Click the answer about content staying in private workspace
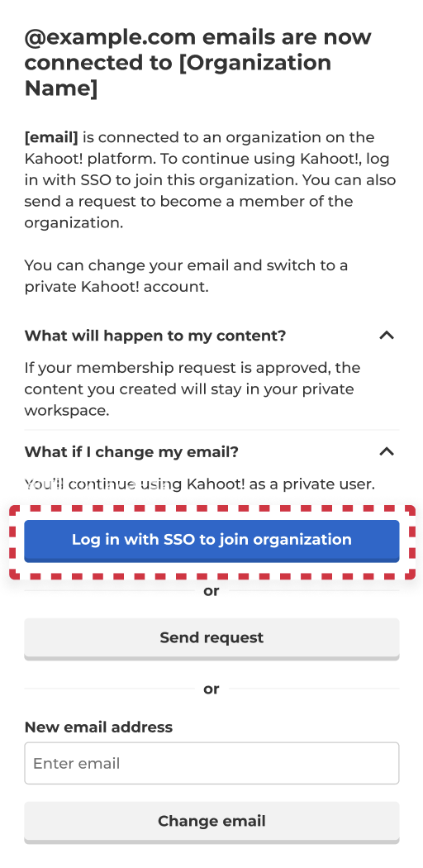 (x=192, y=389)
